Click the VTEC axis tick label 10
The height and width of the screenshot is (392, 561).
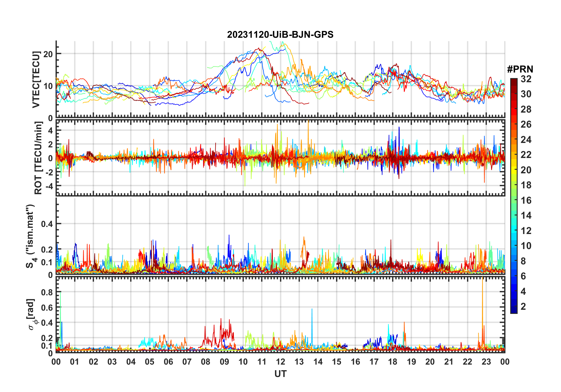tap(48, 86)
